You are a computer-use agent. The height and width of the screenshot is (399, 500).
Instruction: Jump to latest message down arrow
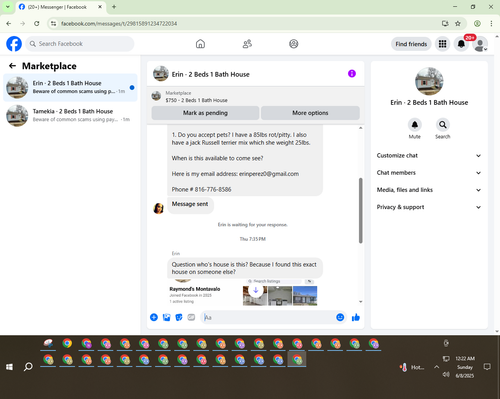click(256, 291)
